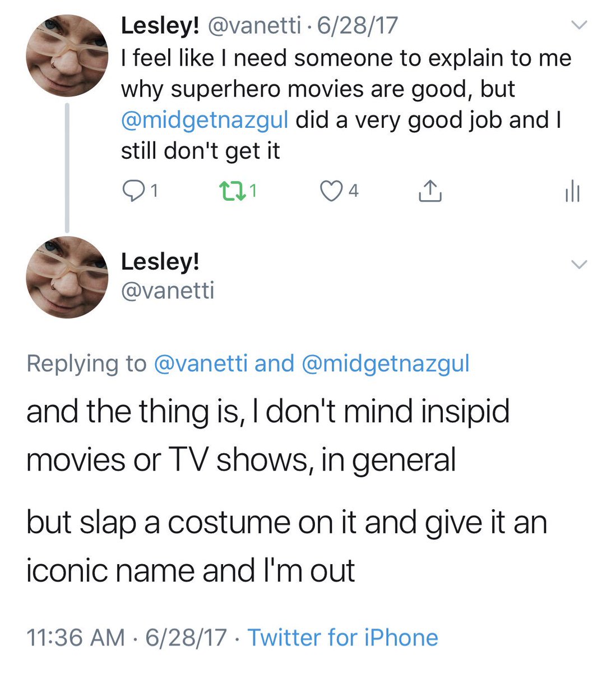Viewport: 616px width, 673px height.
Task: Tap the share icon under the tweet
Action: (x=430, y=192)
